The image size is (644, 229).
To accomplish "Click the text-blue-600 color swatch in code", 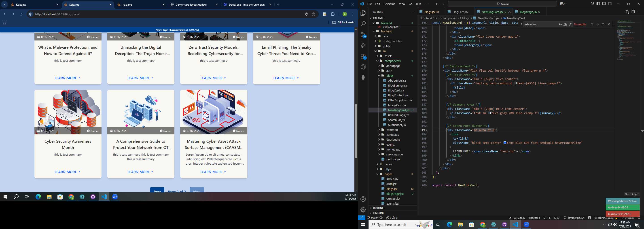I will point(505,143).
